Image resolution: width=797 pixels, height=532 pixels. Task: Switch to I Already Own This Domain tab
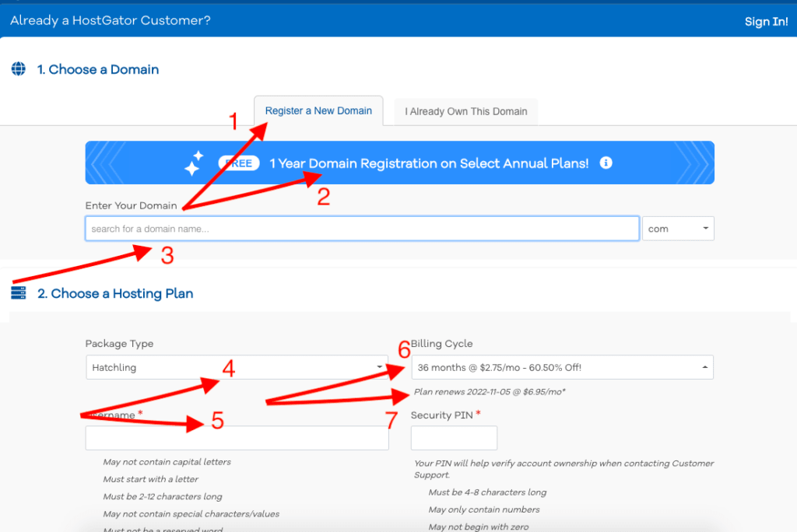click(x=466, y=111)
